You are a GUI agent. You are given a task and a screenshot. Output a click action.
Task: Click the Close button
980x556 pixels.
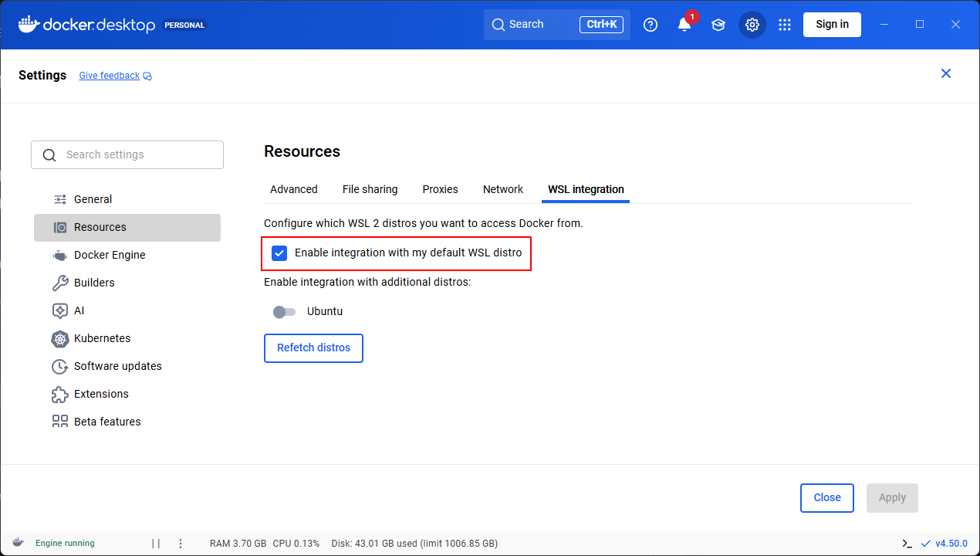pyautogui.click(x=827, y=498)
